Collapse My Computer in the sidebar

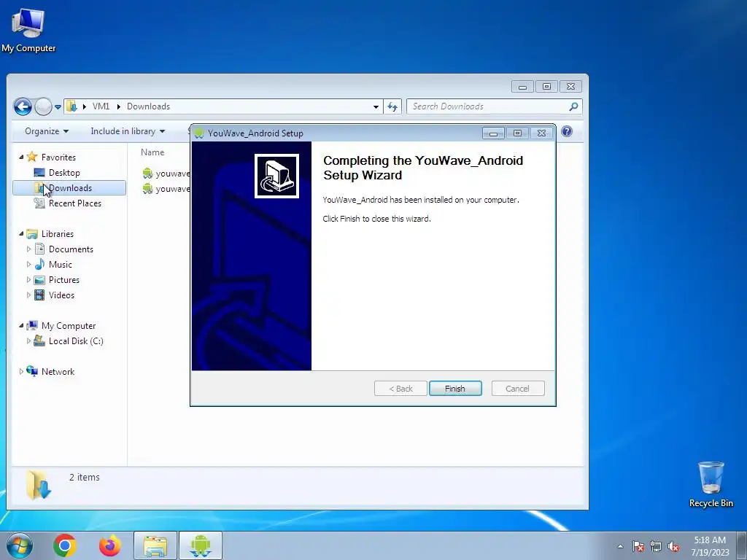tap(21, 325)
